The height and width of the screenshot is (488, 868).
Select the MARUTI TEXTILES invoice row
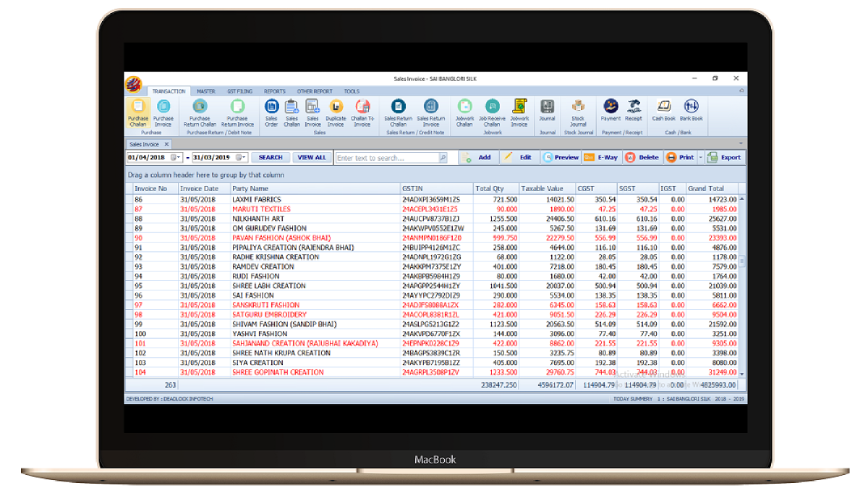point(260,209)
